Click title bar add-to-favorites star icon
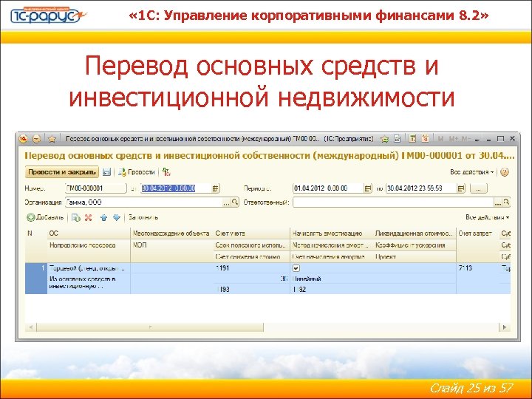This screenshot has height=399, width=532. (384, 139)
